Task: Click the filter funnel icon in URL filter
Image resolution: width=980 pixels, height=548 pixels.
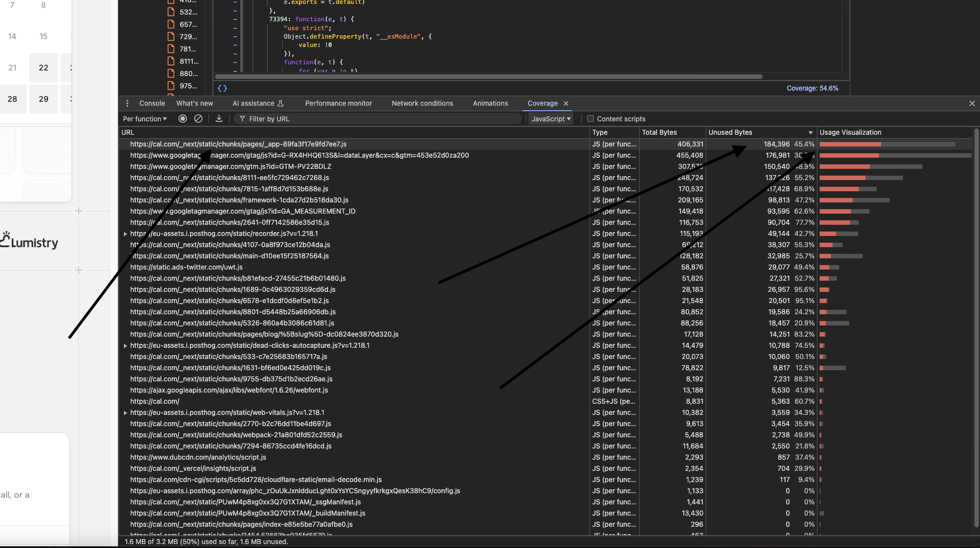Action: (x=242, y=119)
